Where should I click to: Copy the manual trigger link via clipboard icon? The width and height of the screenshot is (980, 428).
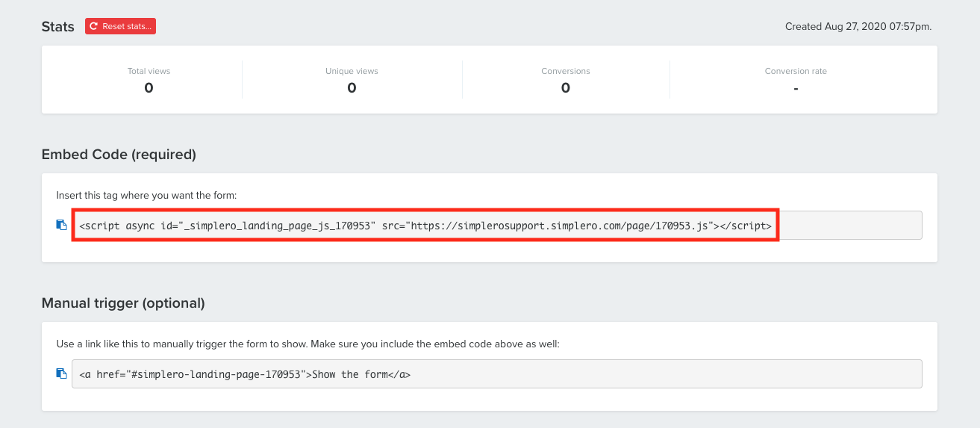point(62,373)
